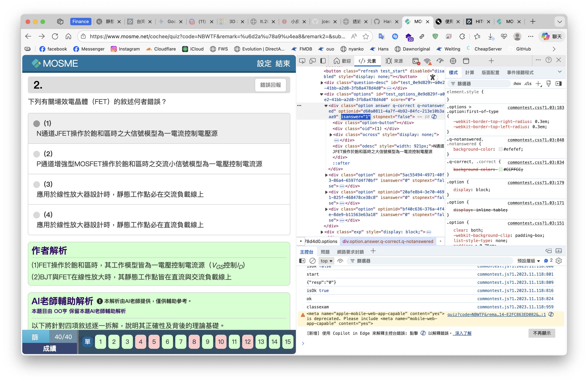Jump to question 8 in the navigator
This screenshot has width=588, height=383.
click(194, 342)
